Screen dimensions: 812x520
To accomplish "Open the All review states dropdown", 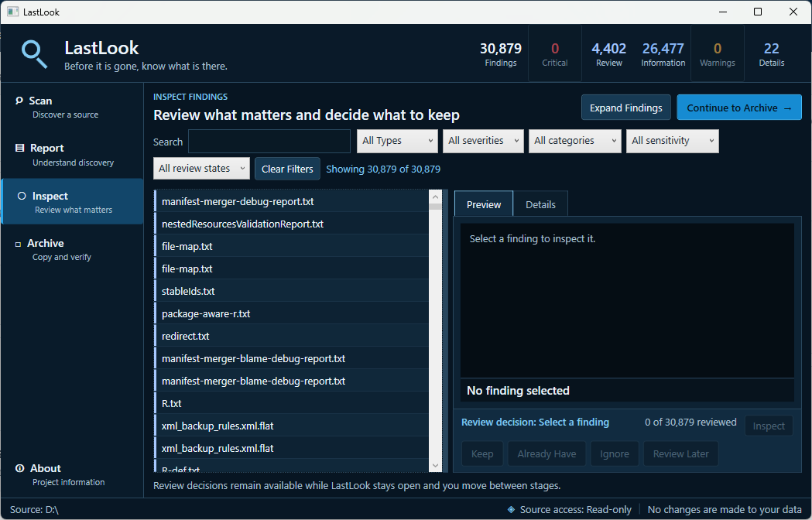I will [x=201, y=169].
